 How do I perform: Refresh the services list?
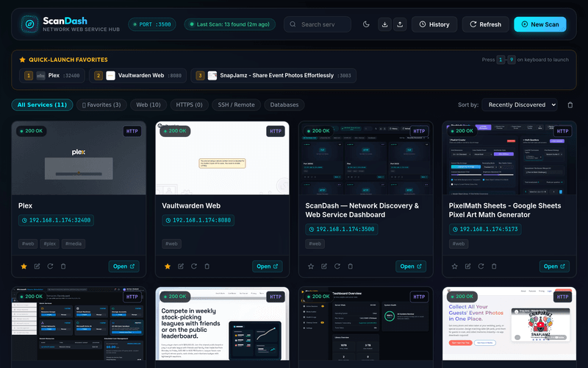click(486, 24)
